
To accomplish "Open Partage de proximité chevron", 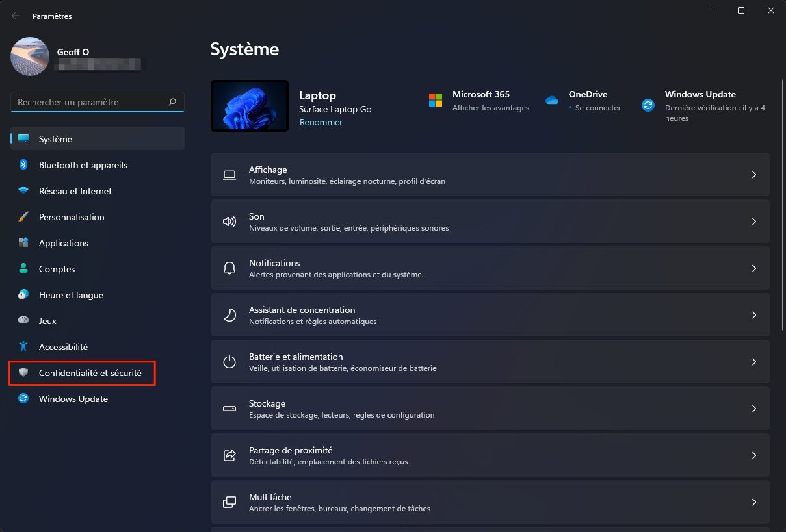I will click(754, 455).
